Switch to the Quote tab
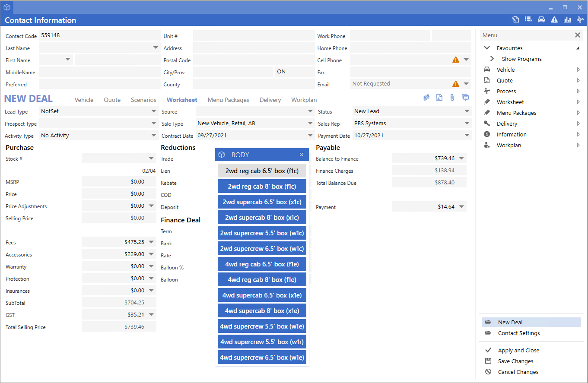Image resolution: width=588 pixels, height=383 pixels. pos(112,100)
